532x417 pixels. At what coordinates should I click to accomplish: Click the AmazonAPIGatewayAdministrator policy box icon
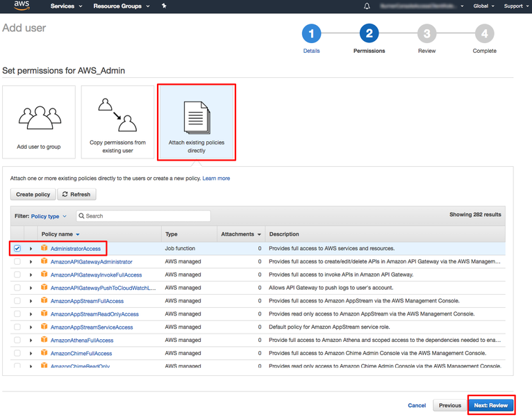(x=44, y=261)
